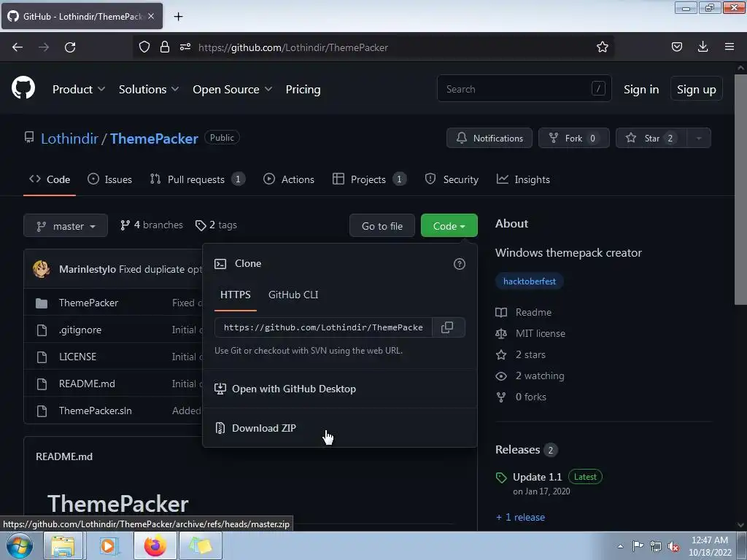The image size is (747, 560).
Task: Open the tracking protection shield icon
Action: coord(144,47)
